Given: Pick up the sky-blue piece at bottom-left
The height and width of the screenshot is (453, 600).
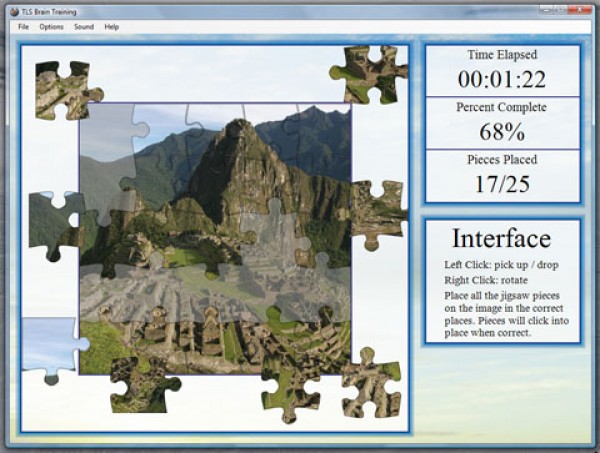Looking at the screenshot, I should pos(52,346).
